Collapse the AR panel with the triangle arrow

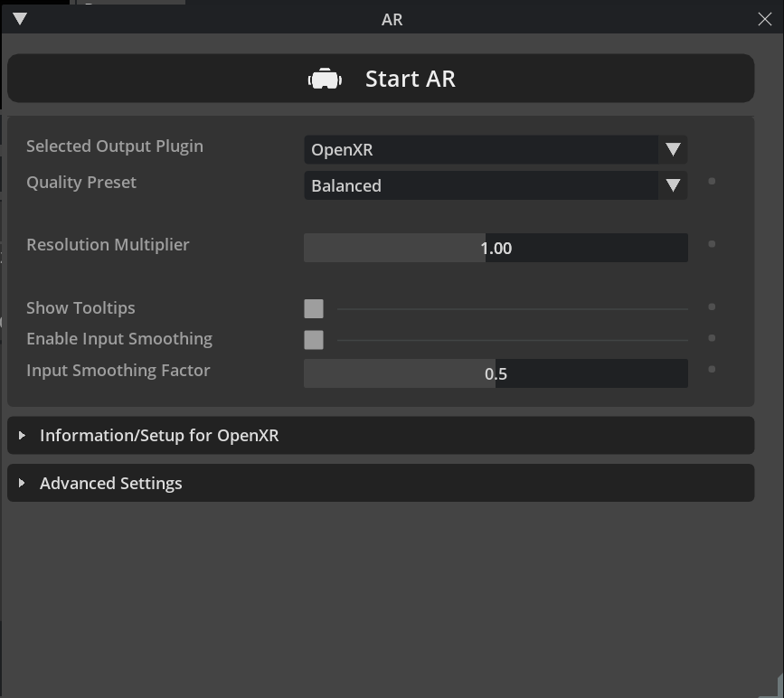point(18,18)
